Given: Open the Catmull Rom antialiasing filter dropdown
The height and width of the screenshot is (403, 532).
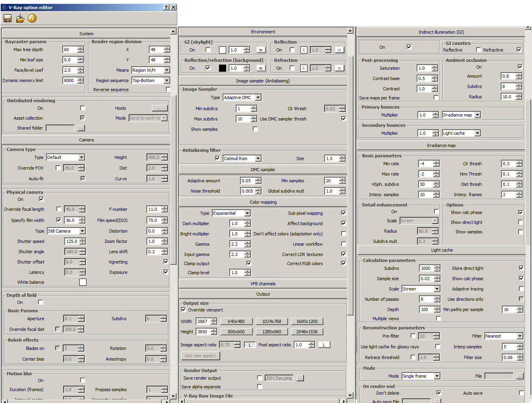Looking at the screenshot, I should coord(242,159).
